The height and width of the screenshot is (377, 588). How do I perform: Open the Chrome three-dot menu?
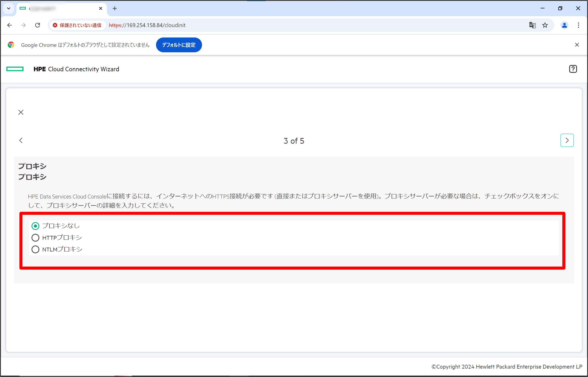579,25
